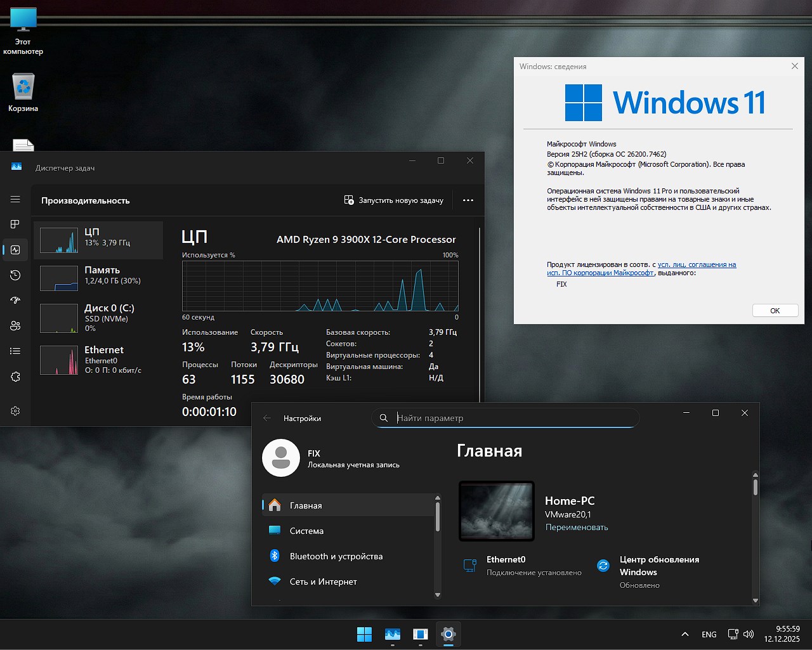Open Details view in Task Manager sidebar
812x650 pixels.
pos(15,351)
